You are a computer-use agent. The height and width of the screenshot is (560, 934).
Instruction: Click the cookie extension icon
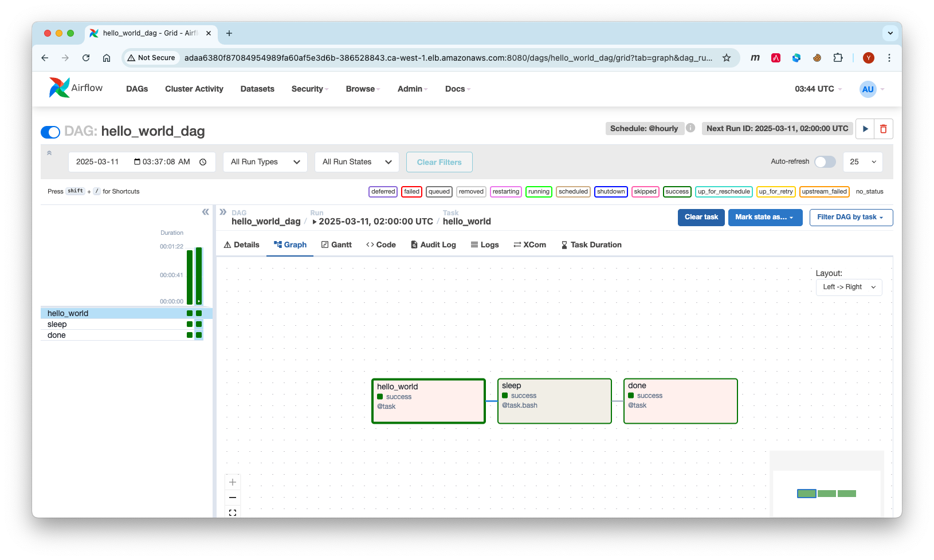coord(817,58)
